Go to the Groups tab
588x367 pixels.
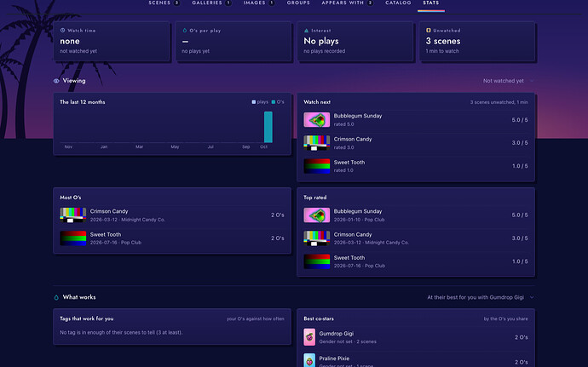298,3
